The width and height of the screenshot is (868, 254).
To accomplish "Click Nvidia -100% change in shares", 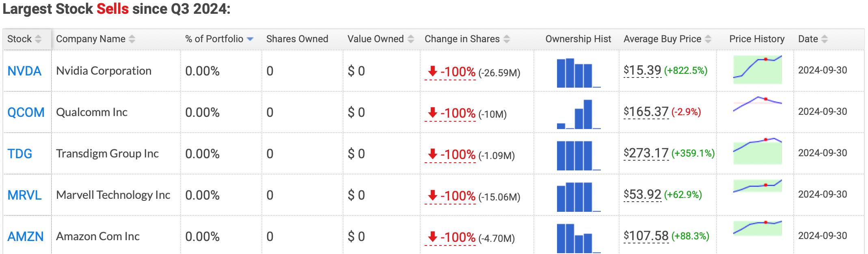I will tap(458, 72).
